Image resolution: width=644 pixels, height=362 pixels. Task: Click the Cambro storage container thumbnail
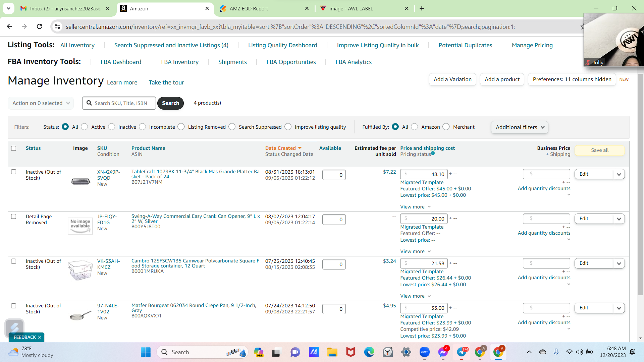tap(80, 270)
